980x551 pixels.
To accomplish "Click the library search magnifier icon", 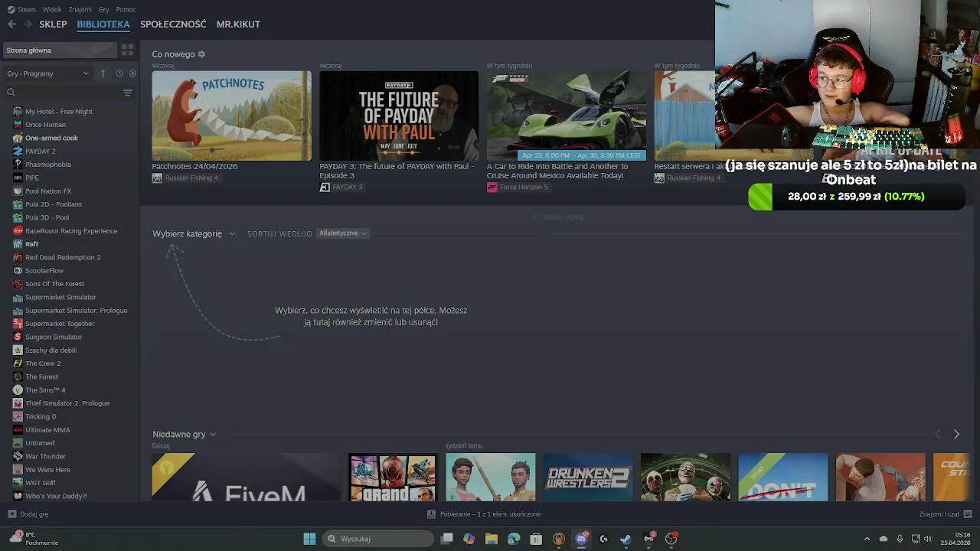I will coord(11,93).
